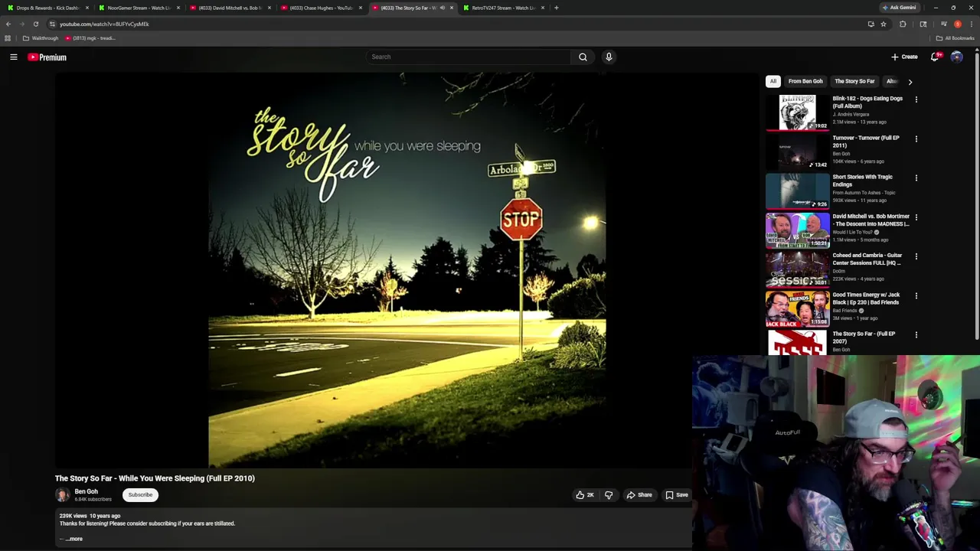The height and width of the screenshot is (551, 980).
Task: Switch to David Mitchell vs. Bob browser tab
Action: [x=230, y=8]
